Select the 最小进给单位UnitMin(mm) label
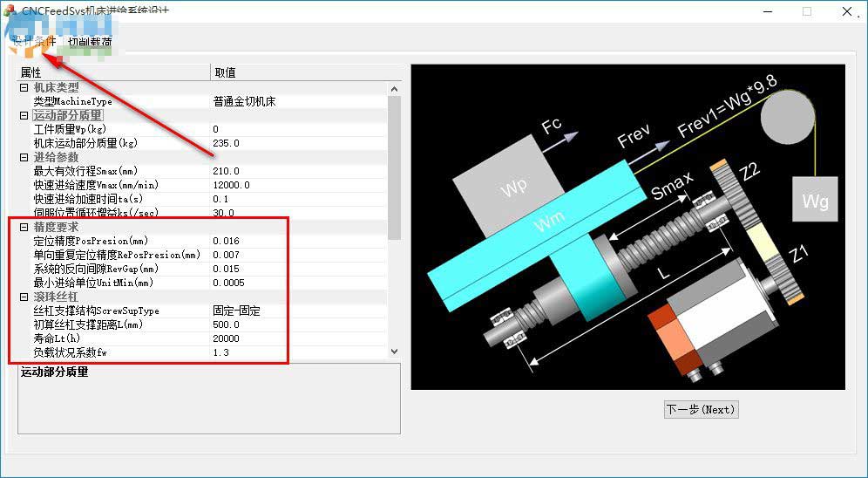868x478 pixels. pos(93,283)
